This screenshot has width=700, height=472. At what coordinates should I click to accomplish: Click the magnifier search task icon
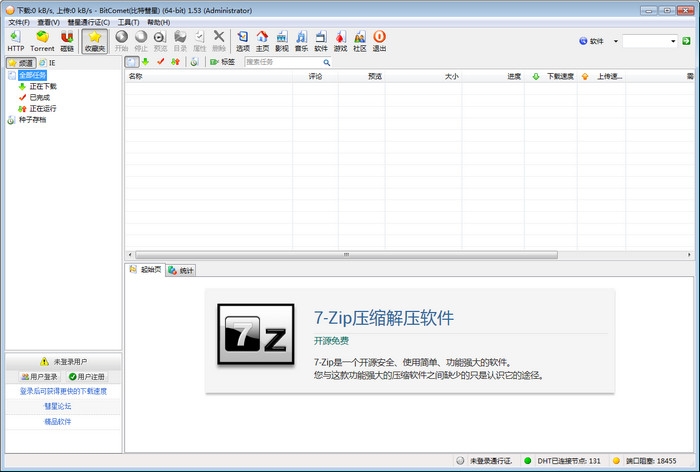(327, 63)
